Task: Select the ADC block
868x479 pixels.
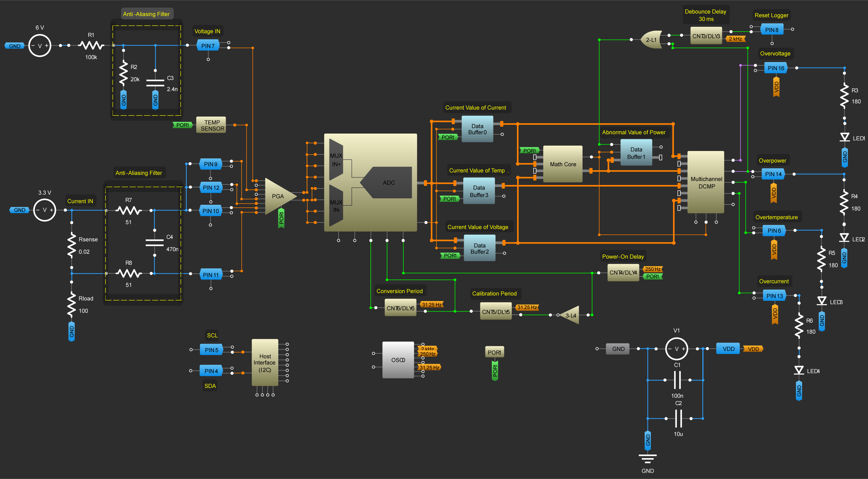Action: tap(388, 183)
